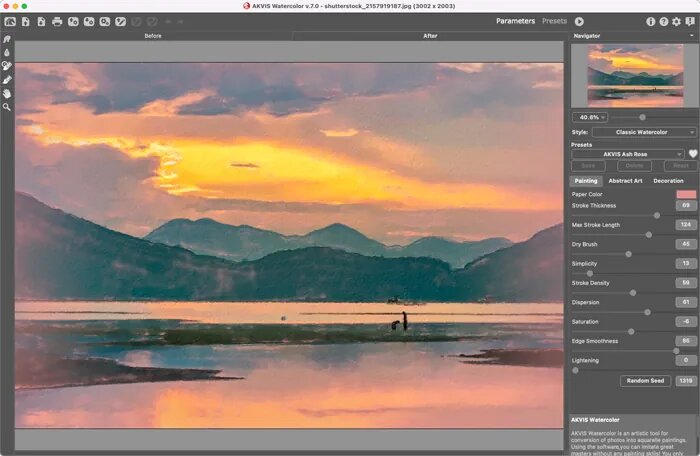Click the Run play button
Viewport: 700px width, 456px height.
(579, 21)
